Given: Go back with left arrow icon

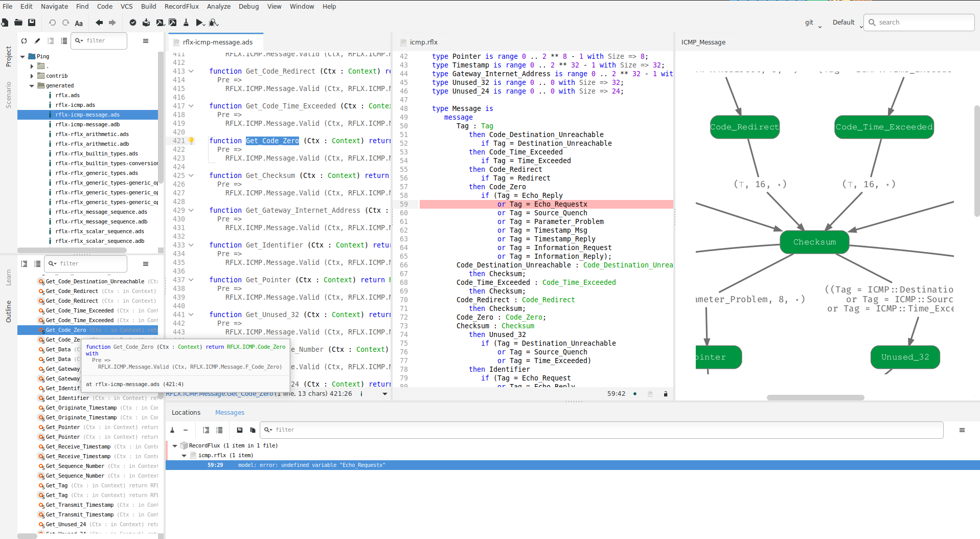Looking at the screenshot, I should pos(99,23).
